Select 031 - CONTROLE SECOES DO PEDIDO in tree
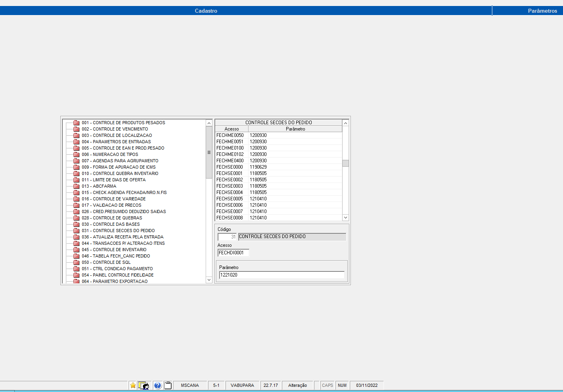Viewport: 563px width, 392px height. [118, 231]
